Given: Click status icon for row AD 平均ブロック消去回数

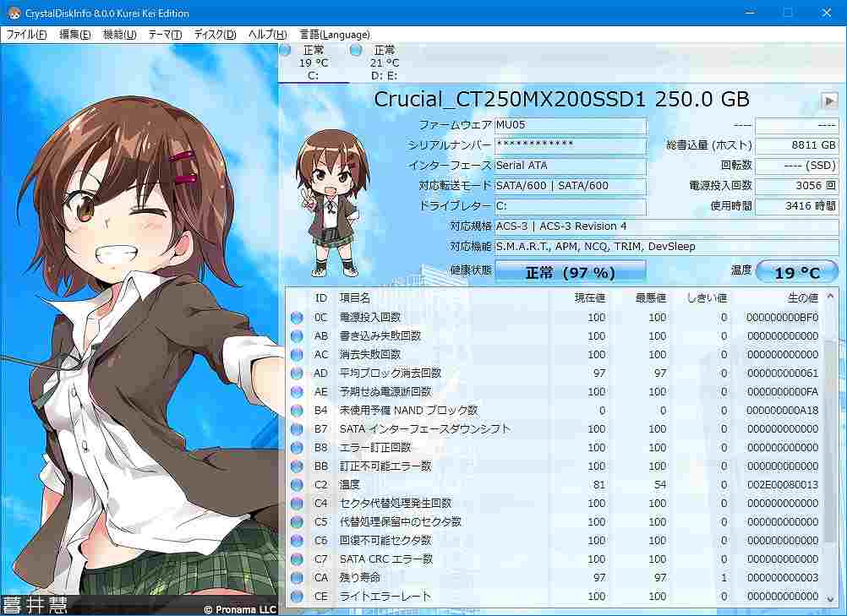Looking at the screenshot, I should (x=297, y=373).
